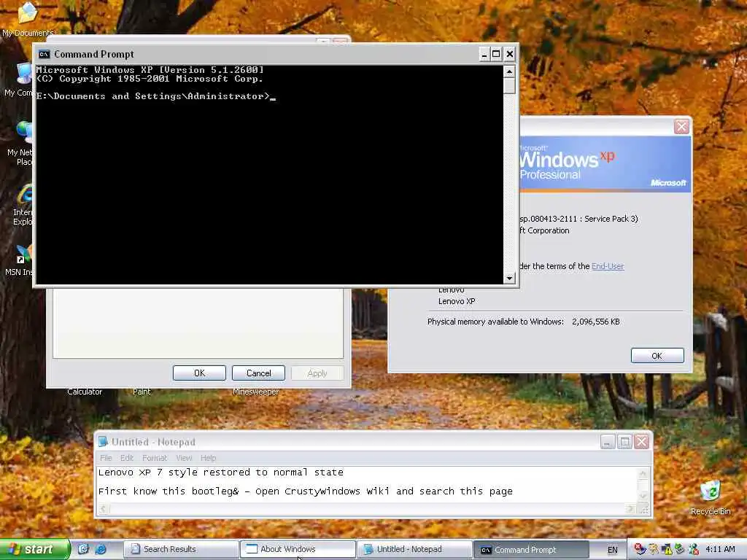Click the Windows XP Professional banner
The height and width of the screenshot is (560, 747).
605,164
